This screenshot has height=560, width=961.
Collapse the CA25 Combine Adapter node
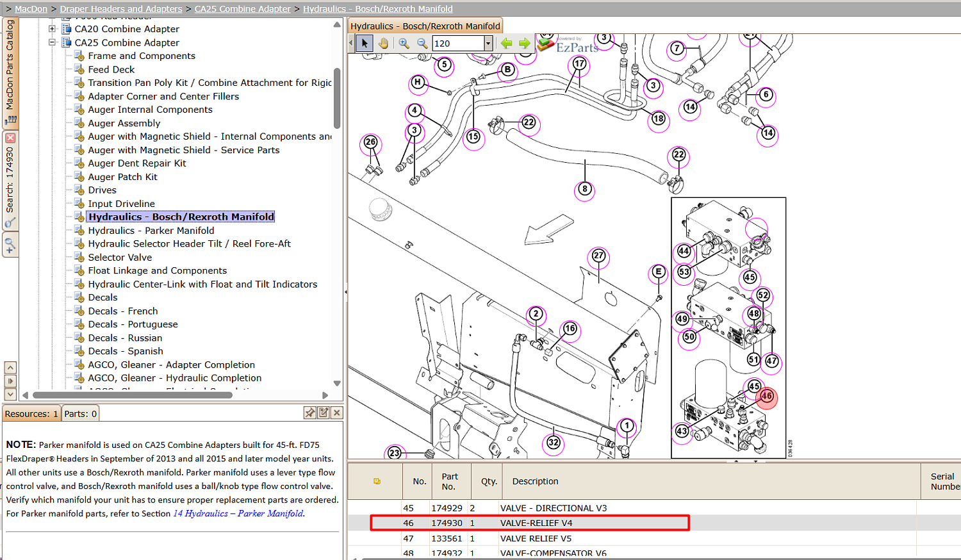click(53, 42)
